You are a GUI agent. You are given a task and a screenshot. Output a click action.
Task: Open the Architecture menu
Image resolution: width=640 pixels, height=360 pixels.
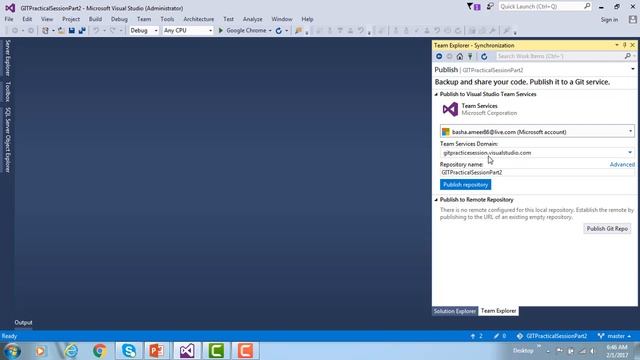198,19
